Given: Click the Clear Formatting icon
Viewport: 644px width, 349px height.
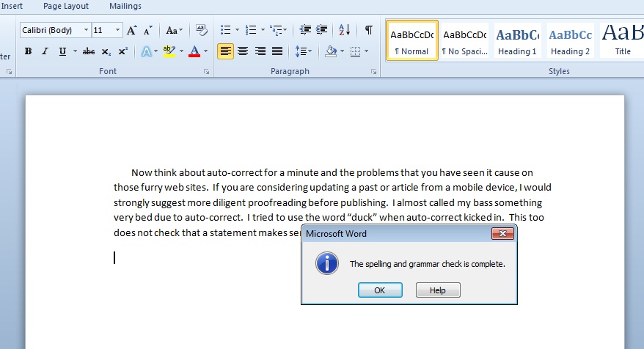Looking at the screenshot, I should [x=201, y=30].
